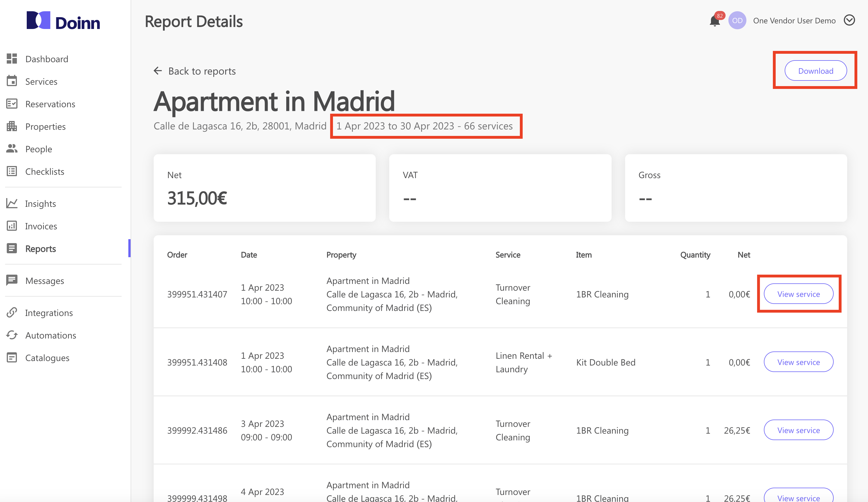Click the People group icon
This screenshot has width=868, height=502.
point(12,149)
